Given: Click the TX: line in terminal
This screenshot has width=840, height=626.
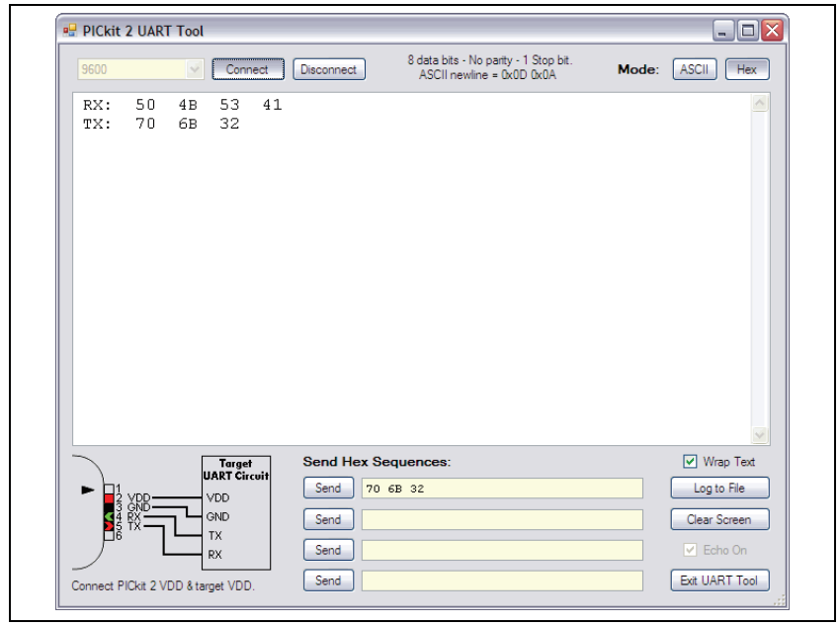Looking at the screenshot, I should [x=161, y=124].
